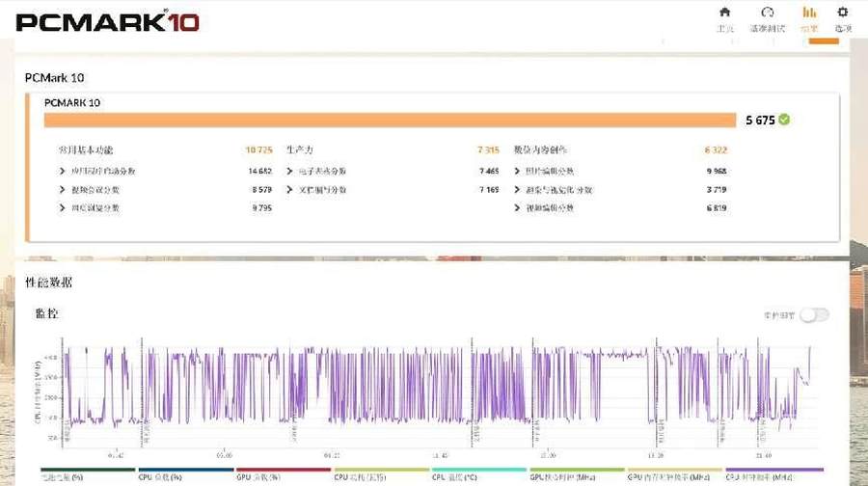Click the overall score 5 675
The width and height of the screenshot is (868, 486).
[760, 121]
